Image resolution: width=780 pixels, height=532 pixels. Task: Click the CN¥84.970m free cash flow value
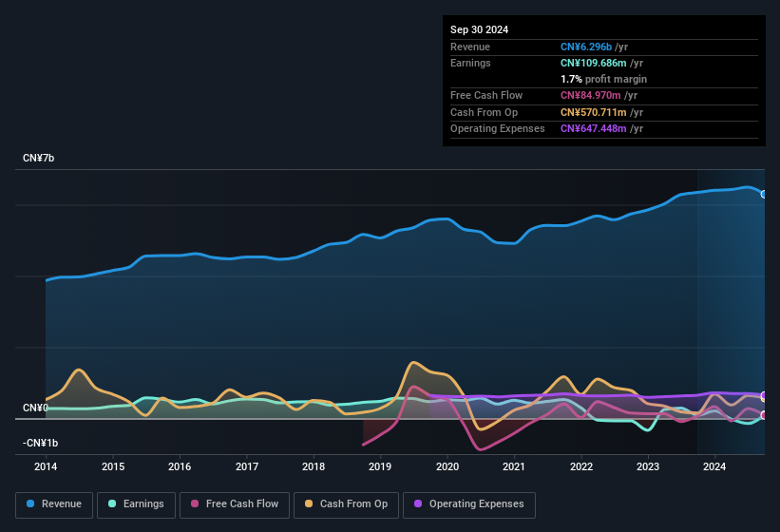tap(591, 95)
